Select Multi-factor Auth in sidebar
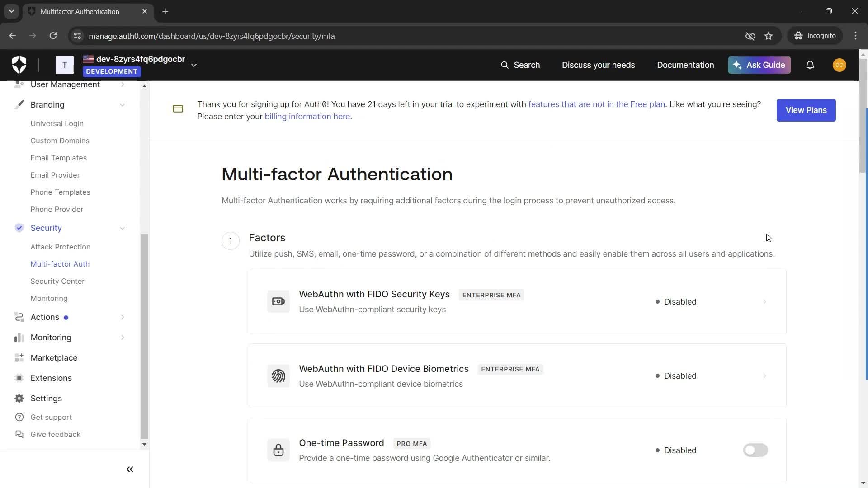868x488 pixels. pos(60,264)
